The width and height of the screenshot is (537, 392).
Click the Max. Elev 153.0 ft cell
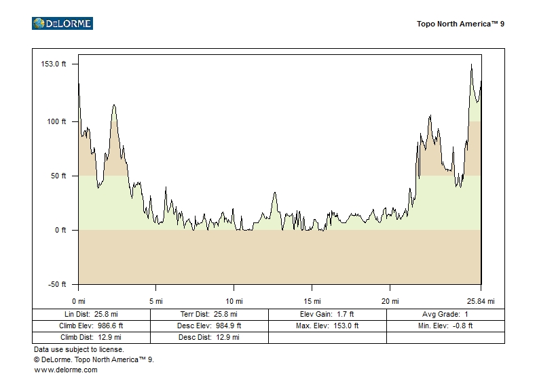point(327,326)
